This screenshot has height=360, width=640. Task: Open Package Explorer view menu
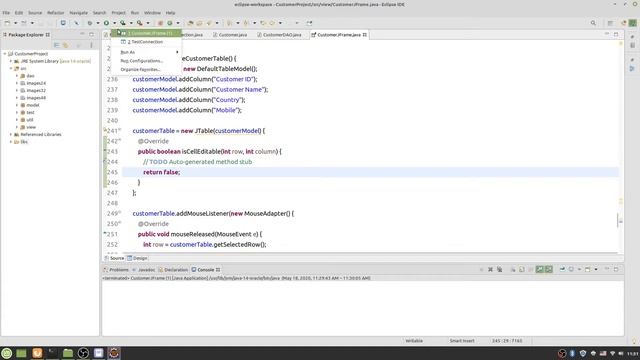pos(91,45)
